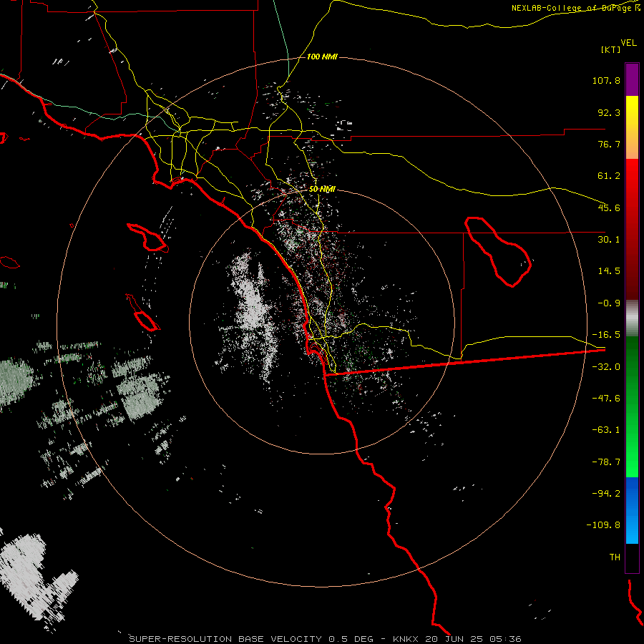Click the -47.6 velocity scale value

(606, 399)
